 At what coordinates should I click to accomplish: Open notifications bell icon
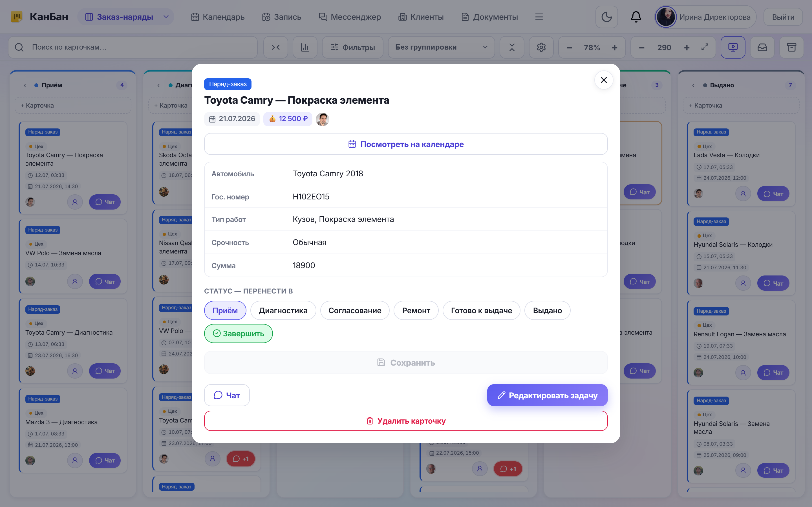636,17
